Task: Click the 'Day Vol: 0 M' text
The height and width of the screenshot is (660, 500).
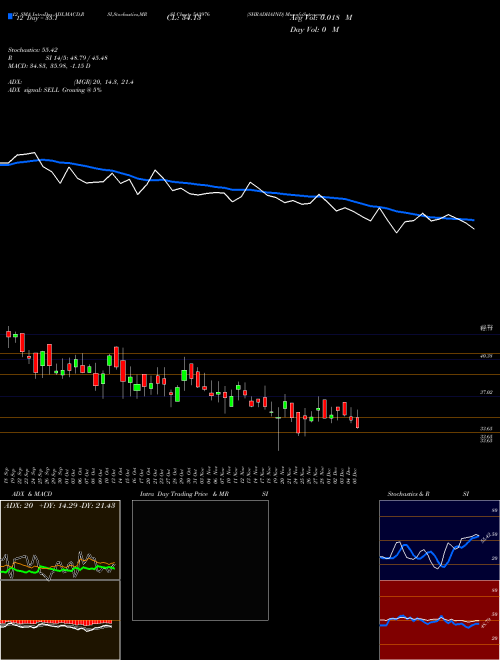Action: coord(314,30)
